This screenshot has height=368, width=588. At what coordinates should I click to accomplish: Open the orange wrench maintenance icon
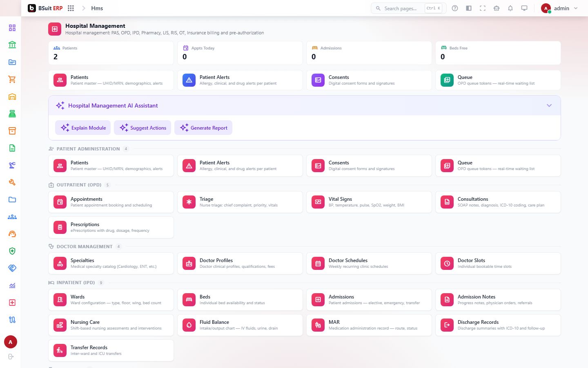click(12, 182)
